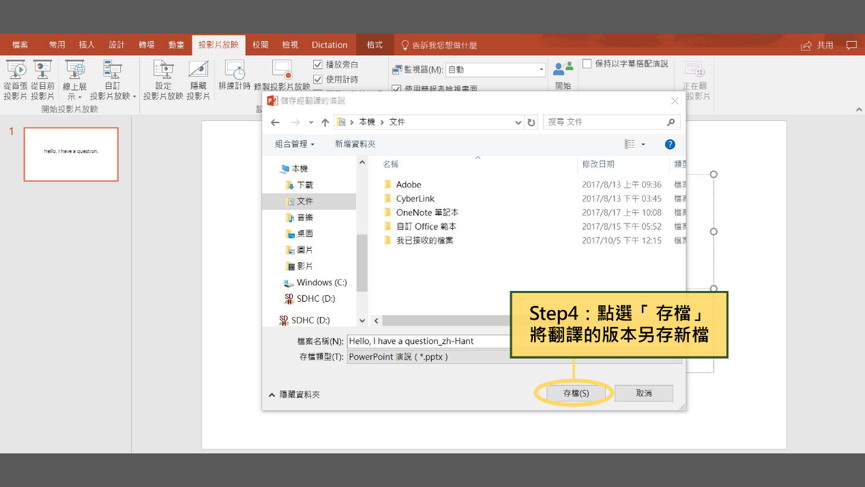The image size is (865, 487).
Task: Open the 自訂投影片放映 dropdown arrow
Action: (x=135, y=97)
